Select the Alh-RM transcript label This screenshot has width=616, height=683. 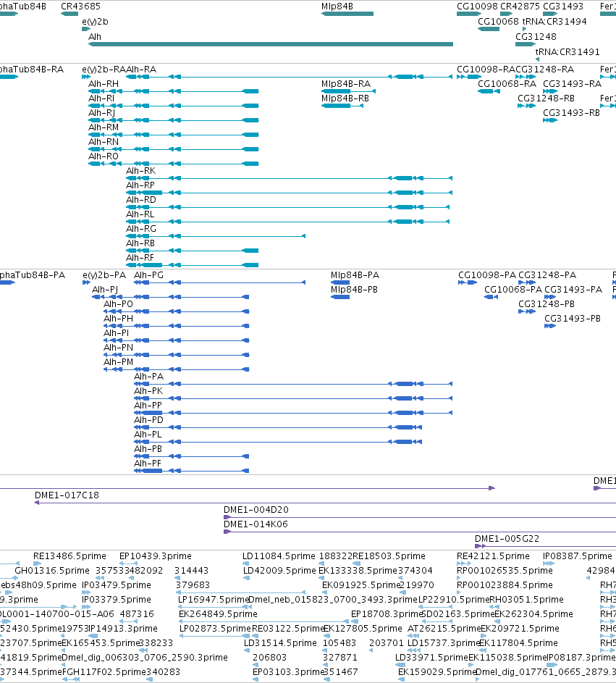(104, 127)
